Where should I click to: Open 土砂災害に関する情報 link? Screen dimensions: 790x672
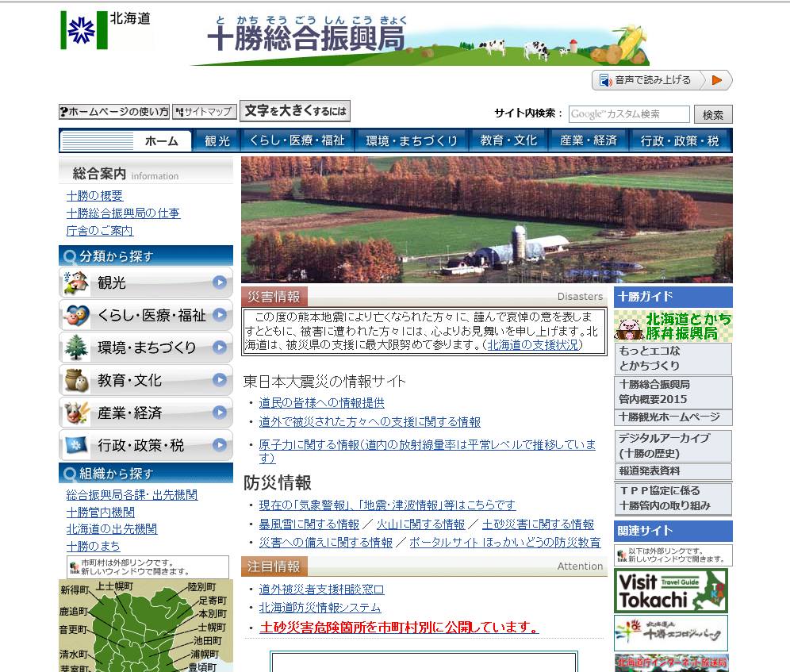click(538, 524)
